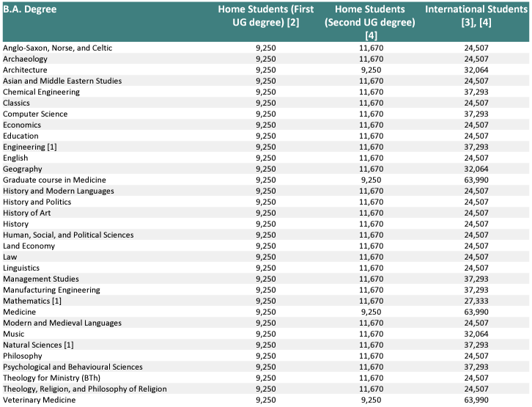The image size is (532, 407).
Task: Click the Architecture degree name
Action: pos(25,70)
